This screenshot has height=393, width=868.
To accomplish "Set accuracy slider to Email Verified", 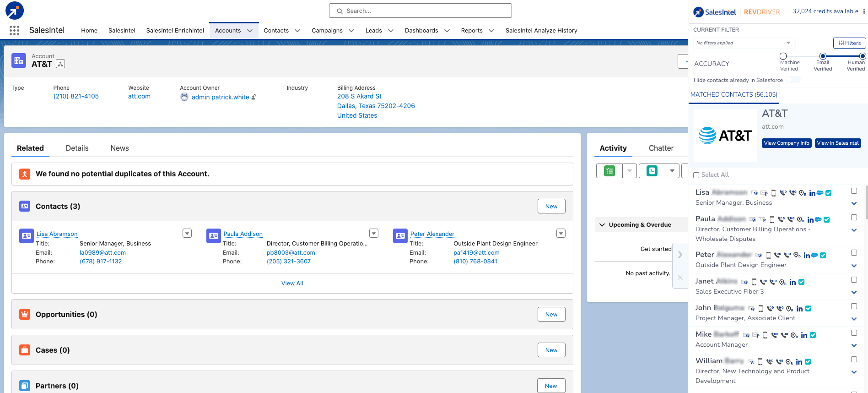I will [x=823, y=56].
